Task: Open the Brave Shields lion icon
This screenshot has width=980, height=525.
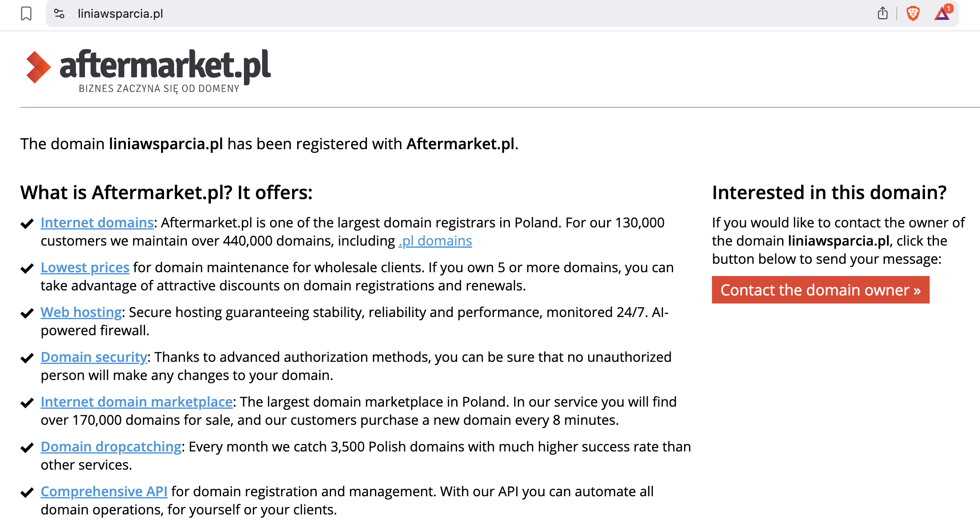Action: point(913,14)
